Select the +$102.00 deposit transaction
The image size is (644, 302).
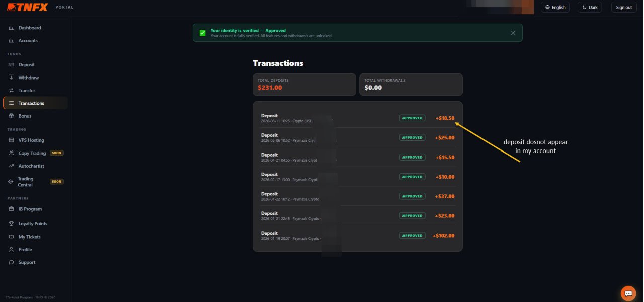click(358, 236)
